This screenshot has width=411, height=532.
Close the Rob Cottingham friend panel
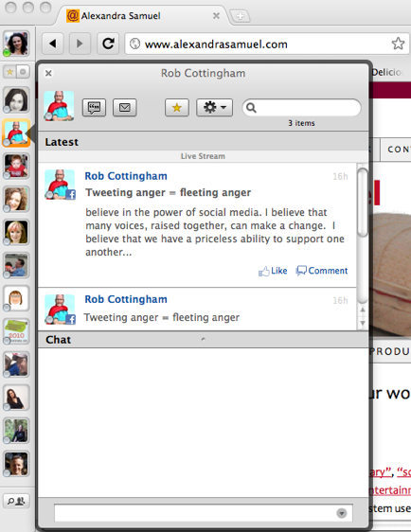(48, 73)
